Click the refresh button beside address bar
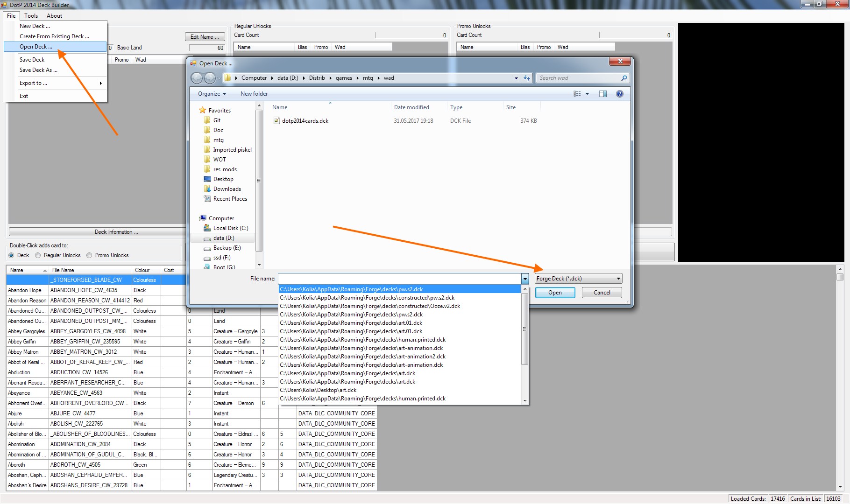 pos(527,78)
